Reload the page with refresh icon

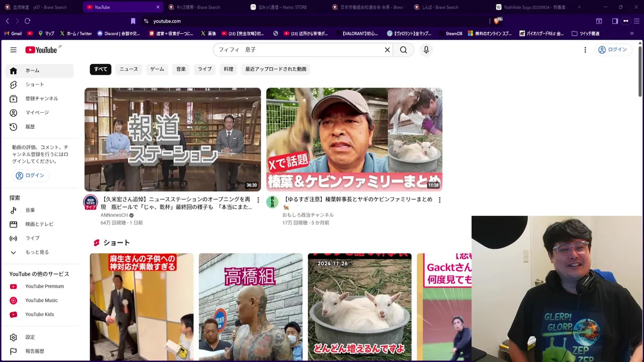point(27,21)
